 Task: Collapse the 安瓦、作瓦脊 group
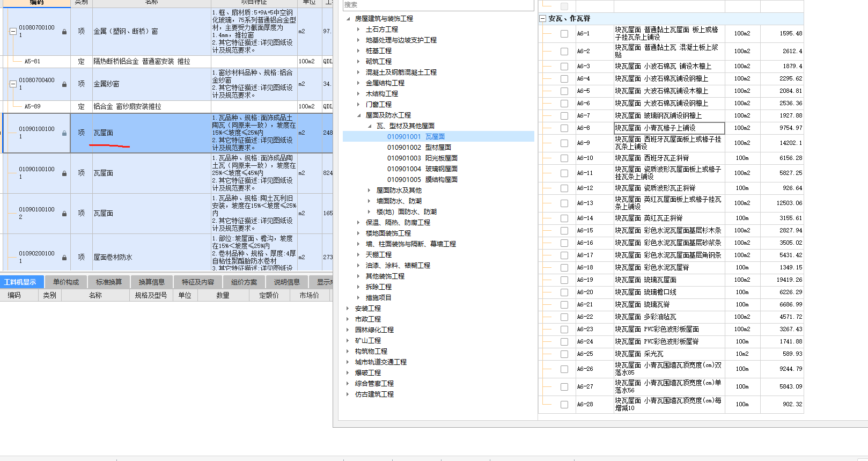[x=543, y=19]
